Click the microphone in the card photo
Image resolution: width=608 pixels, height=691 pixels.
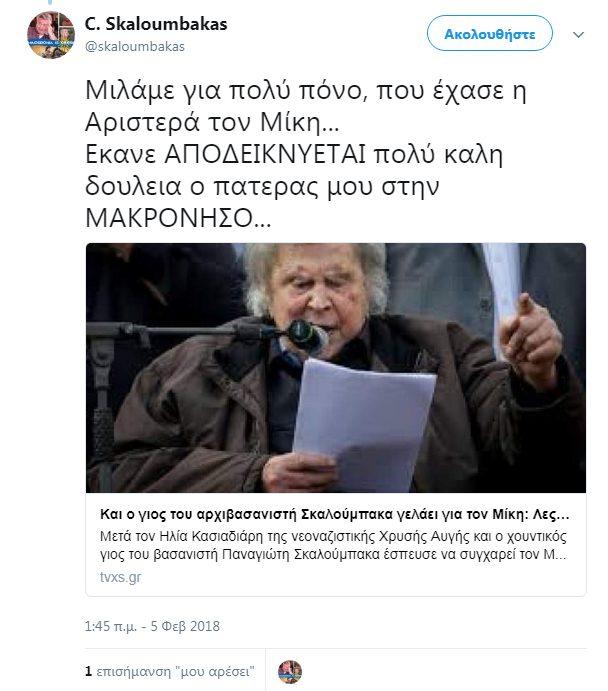(x=307, y=337)
